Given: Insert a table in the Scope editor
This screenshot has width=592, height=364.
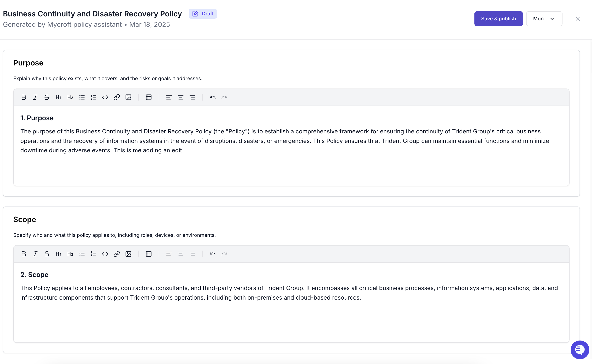Looking at the screenshot, I should click(149, 254).
